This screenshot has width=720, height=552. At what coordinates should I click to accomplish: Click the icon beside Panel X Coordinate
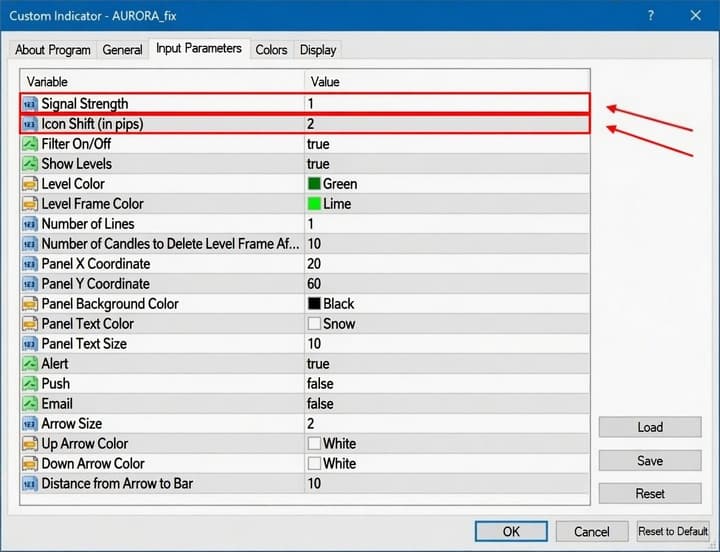(x=30, y=264)
